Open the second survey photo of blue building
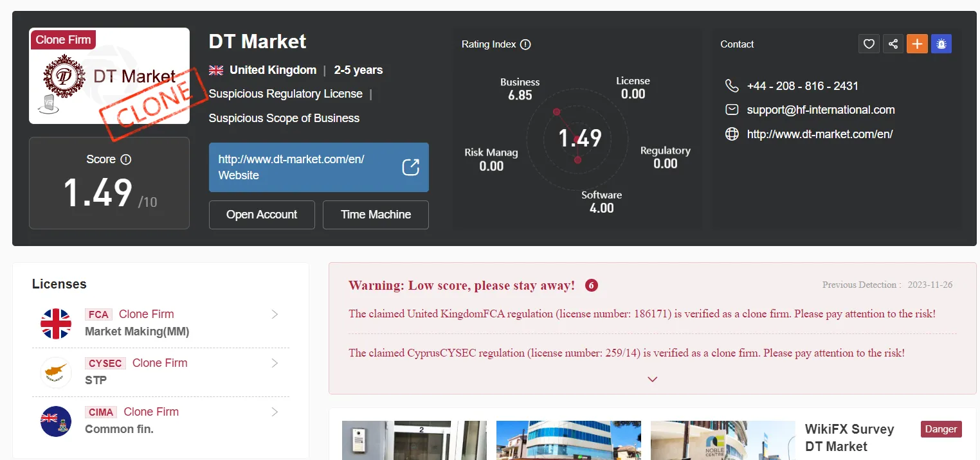Viewport: 980px width, 460px height. (568, 440)
